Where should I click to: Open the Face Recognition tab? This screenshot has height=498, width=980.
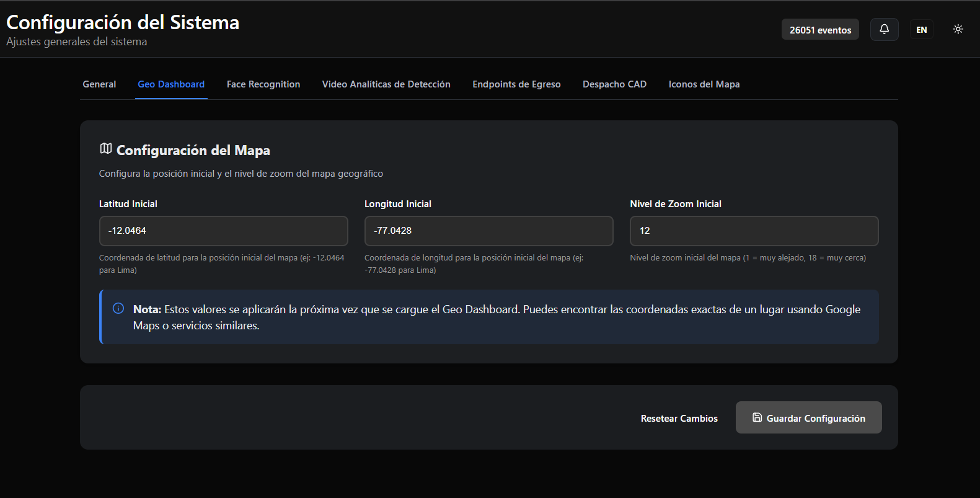pyautogui.click(x=263, y=84)
